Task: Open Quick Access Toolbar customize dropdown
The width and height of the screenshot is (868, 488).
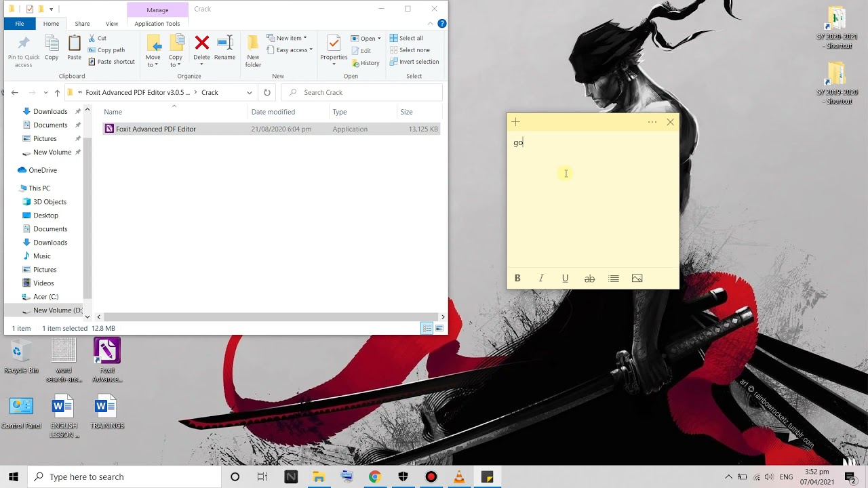Action: [51, 9]
